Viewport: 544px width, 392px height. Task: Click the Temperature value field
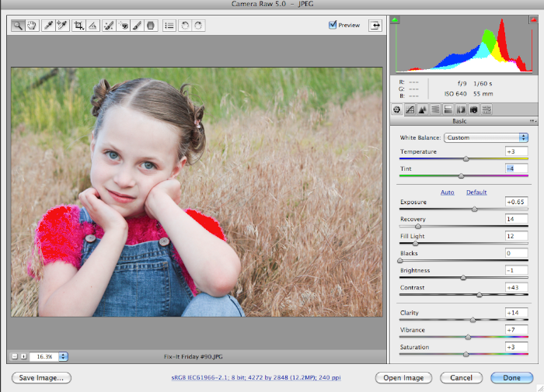click(516, 151)
